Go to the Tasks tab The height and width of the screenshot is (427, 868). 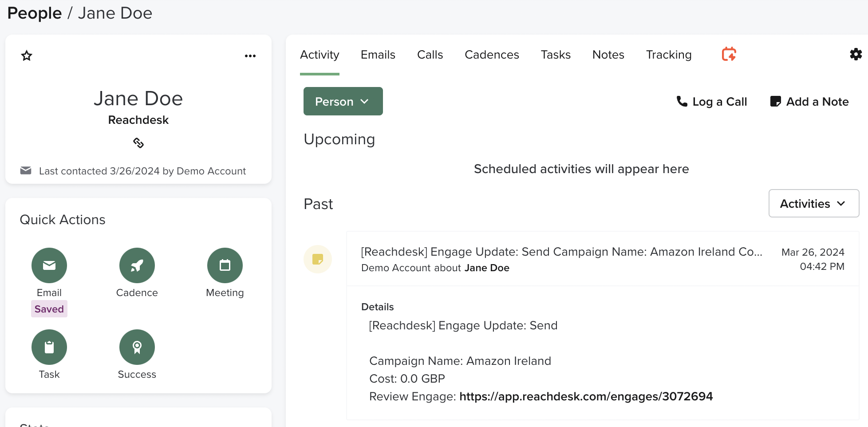[x=556, y=55]
